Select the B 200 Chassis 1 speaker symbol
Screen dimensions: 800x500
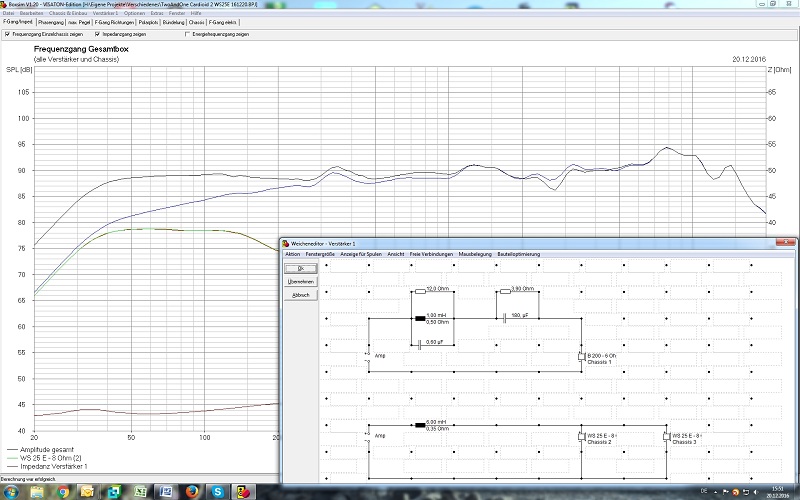pyautogui.click(x=582, y=356)
